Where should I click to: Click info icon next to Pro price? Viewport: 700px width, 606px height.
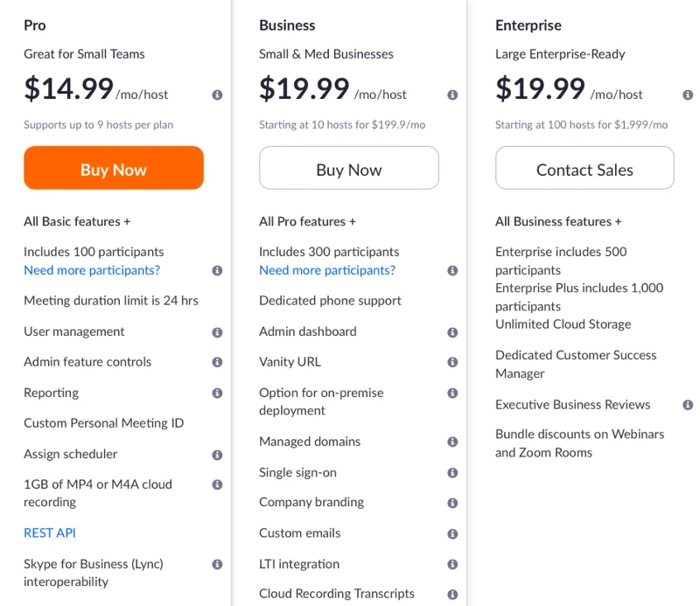pyautogui.click(x=217, y=94)
